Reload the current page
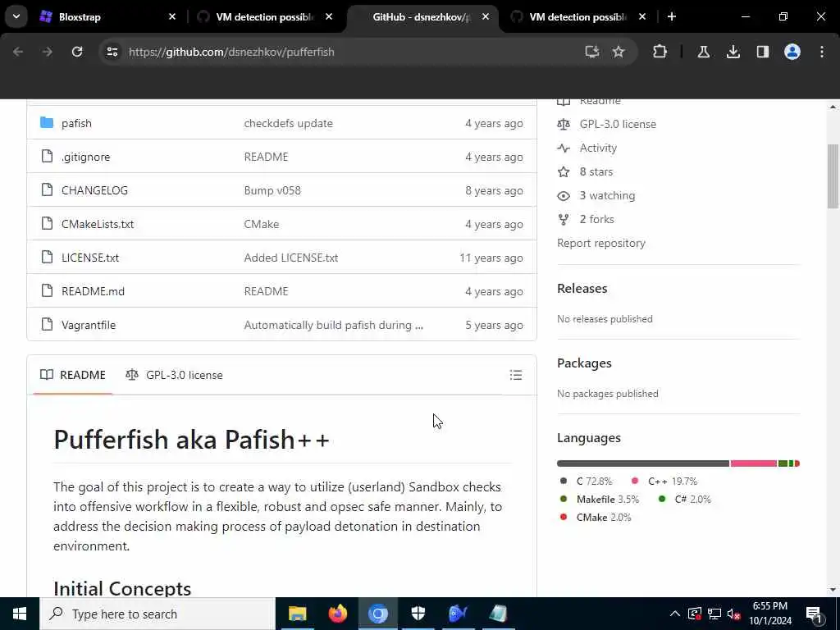Image resolution: width=840 pixels, height=630 pixels. point(77,52)
